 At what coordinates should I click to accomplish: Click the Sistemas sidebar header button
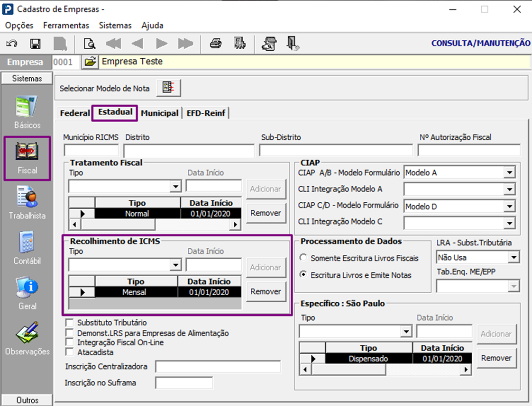pyautogui.click(x=27, y=78)
